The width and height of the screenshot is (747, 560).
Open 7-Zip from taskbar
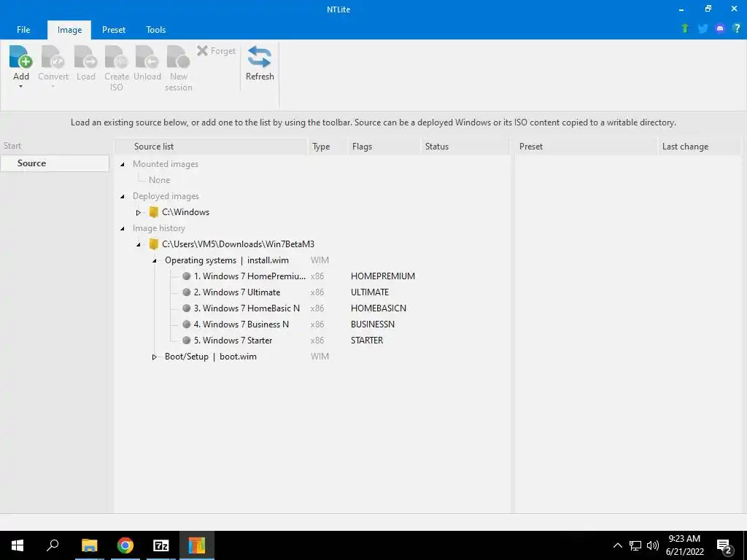(x=161, y=545)
